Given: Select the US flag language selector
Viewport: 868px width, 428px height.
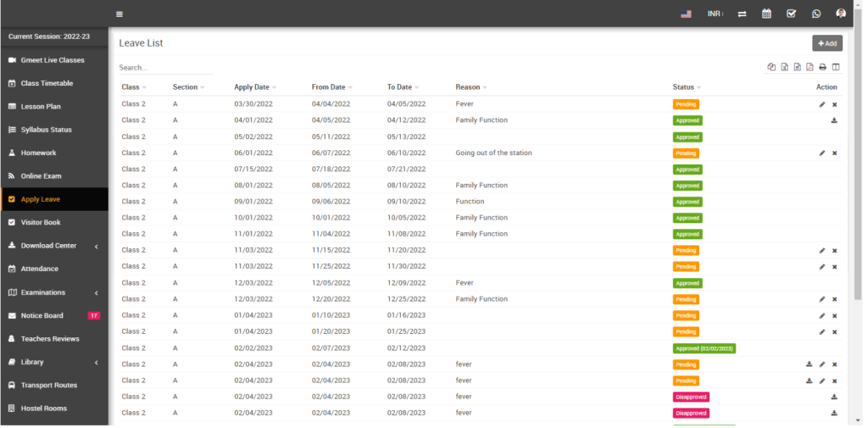Looking at the screenshot, I should click(x=686, y=14).
